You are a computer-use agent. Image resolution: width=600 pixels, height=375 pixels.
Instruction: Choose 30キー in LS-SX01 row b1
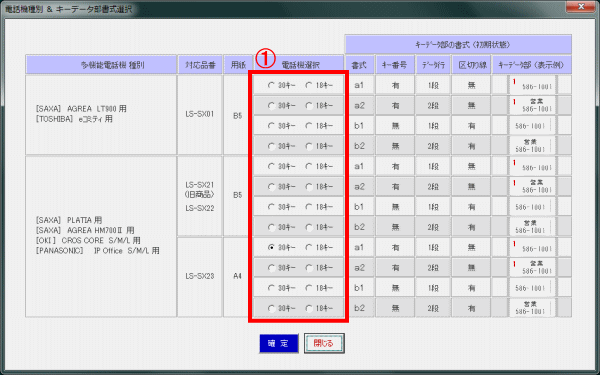(271, 126)
